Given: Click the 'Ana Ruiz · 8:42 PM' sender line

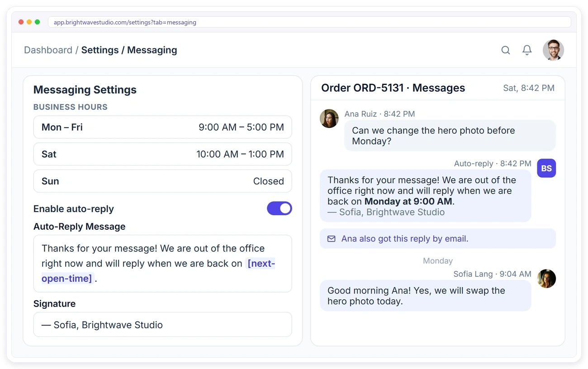Looking at the screenshot, I should [379, 114].
